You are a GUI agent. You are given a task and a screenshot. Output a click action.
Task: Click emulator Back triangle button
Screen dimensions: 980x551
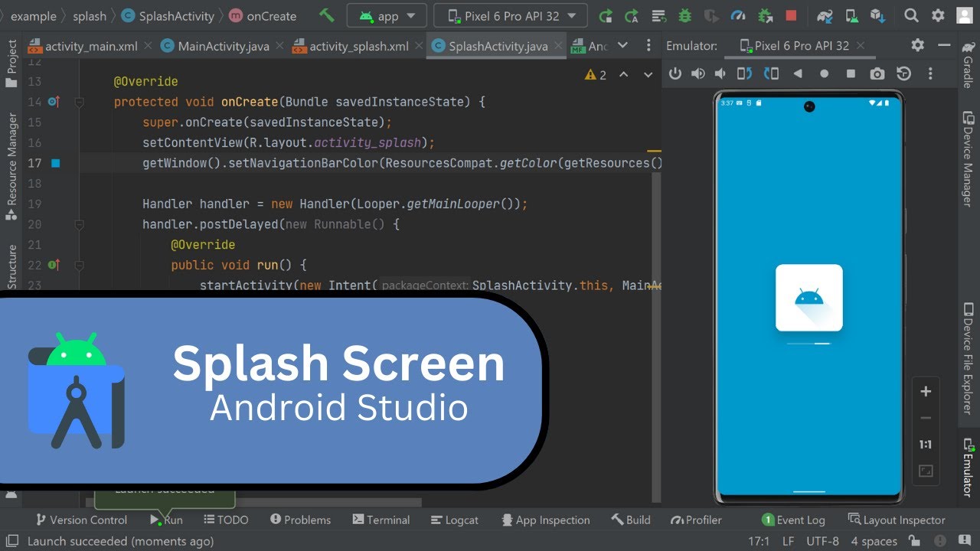coord(798,73)
